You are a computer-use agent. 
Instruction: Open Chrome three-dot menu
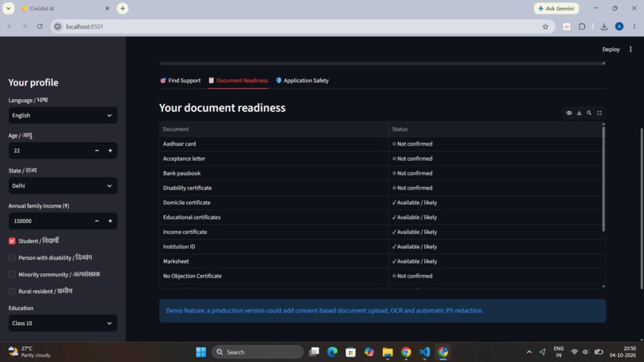(x=634, y=26)
